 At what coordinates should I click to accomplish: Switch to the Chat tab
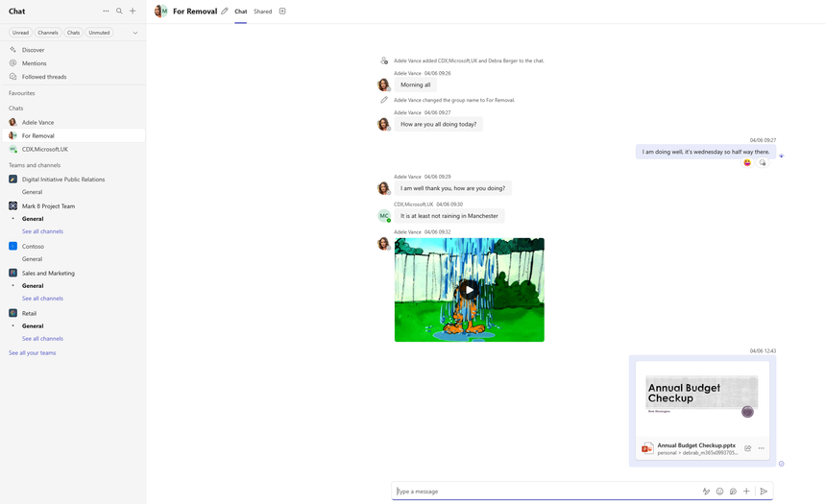[240, 12]
